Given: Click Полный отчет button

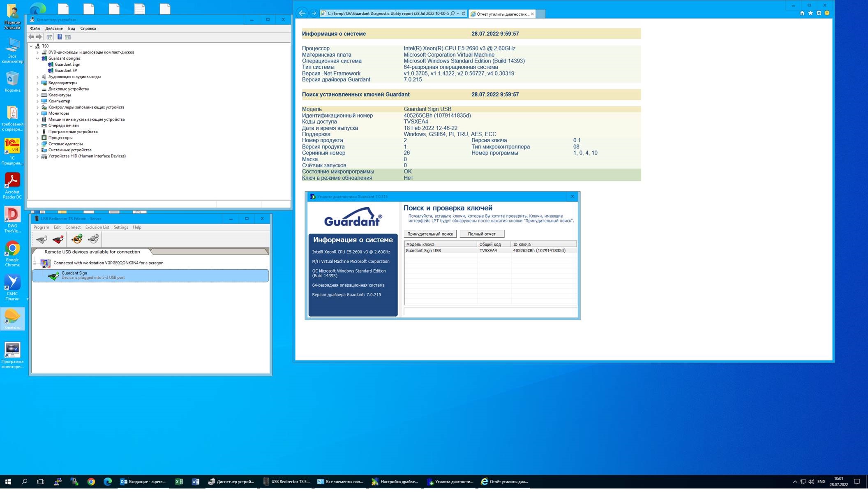Looking at the screenshot, I should point(482,234).
